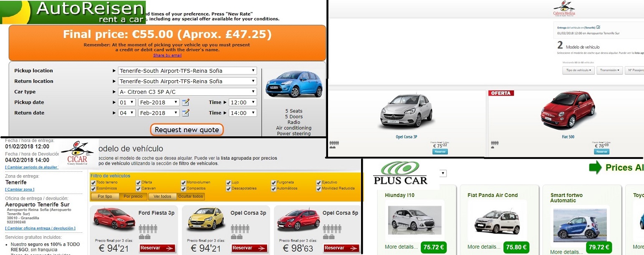Click the Ford Fiesta 3p passenger seats icon
This screenshot has width=644, height=255.
point(148,229)
